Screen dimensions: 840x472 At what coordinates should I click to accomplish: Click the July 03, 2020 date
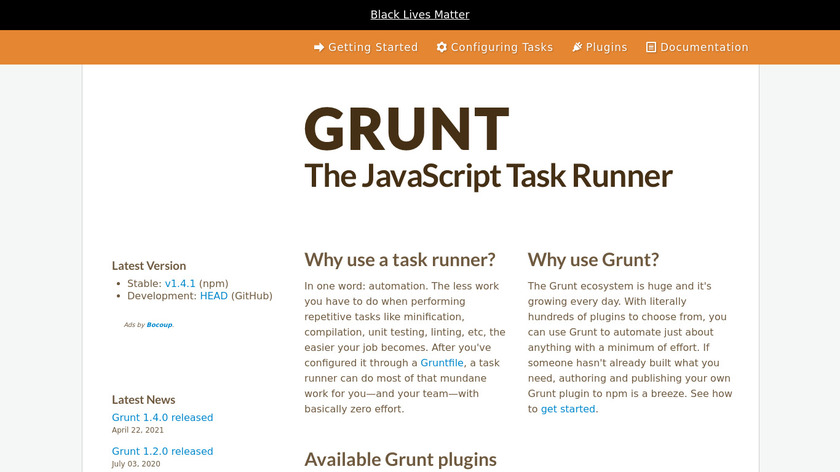136,464
